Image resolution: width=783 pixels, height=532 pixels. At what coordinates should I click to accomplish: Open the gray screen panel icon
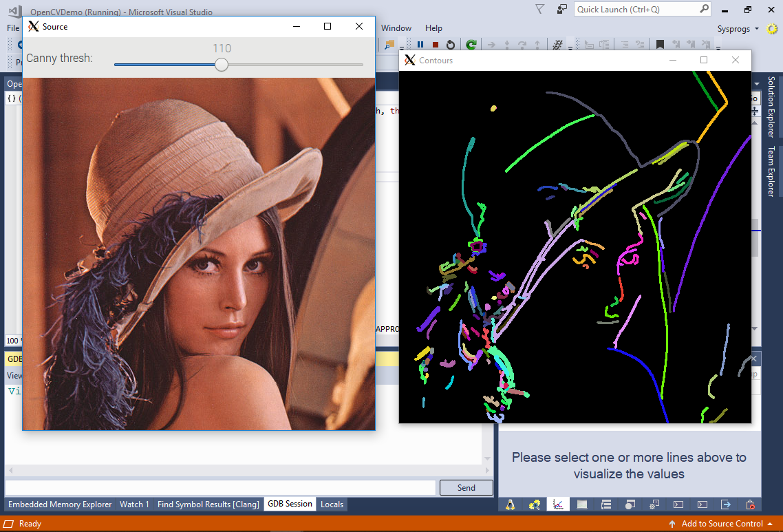click(x=582, y=504)
